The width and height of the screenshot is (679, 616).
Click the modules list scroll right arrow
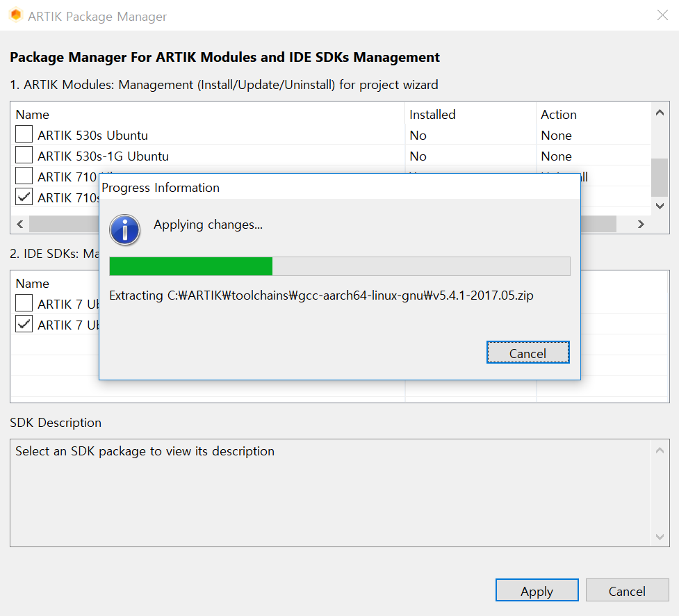[x=641, y=224]
